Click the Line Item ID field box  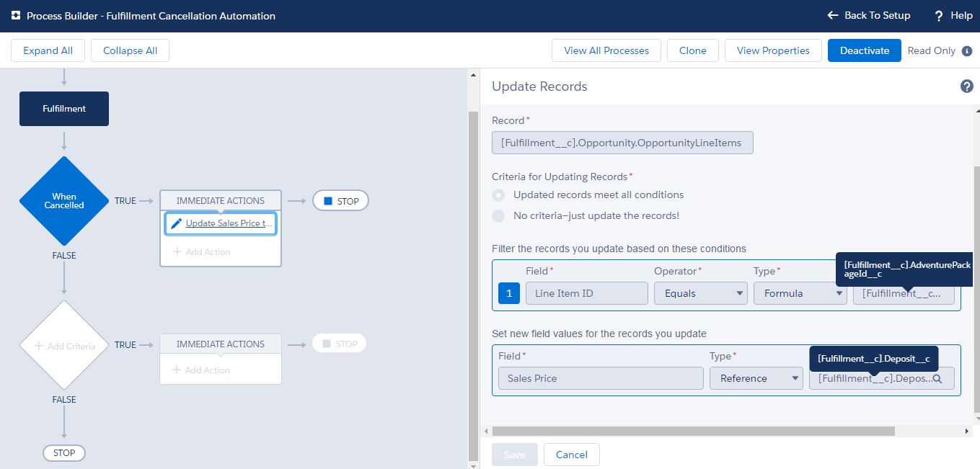pos(586,293)
